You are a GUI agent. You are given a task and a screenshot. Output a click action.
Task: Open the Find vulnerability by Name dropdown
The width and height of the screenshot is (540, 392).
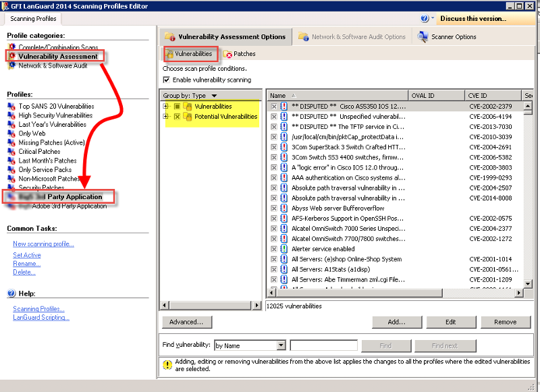[281, 345]
